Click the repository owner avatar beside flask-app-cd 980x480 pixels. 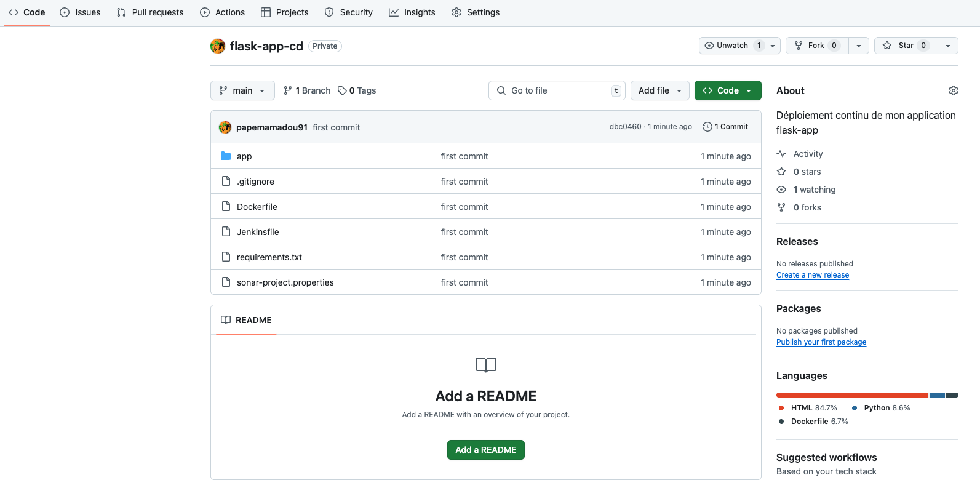[218, 46]
